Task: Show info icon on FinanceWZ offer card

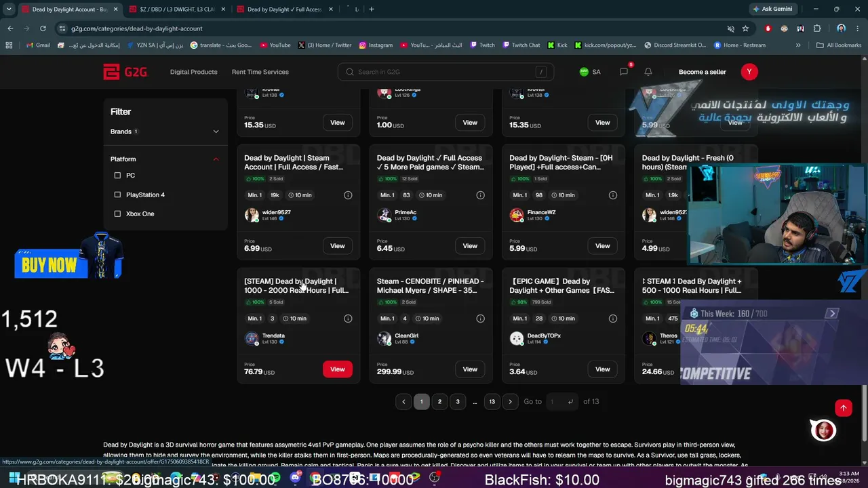Action: tap(613, 195)
